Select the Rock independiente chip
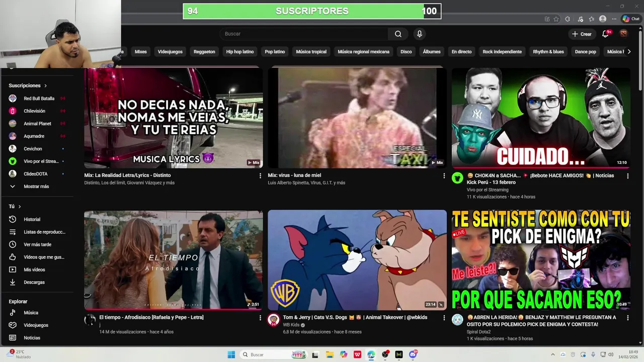 [x=502, y=52]
